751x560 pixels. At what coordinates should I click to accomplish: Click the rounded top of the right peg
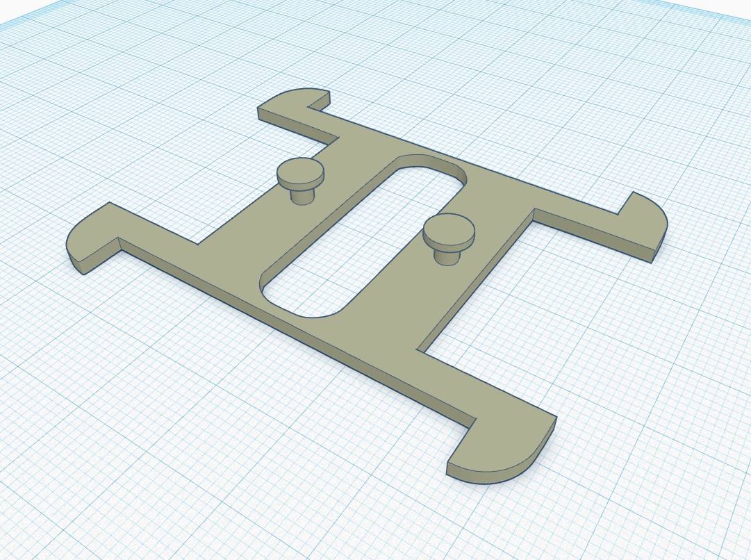pyautogui.click(x=448, y=229)
